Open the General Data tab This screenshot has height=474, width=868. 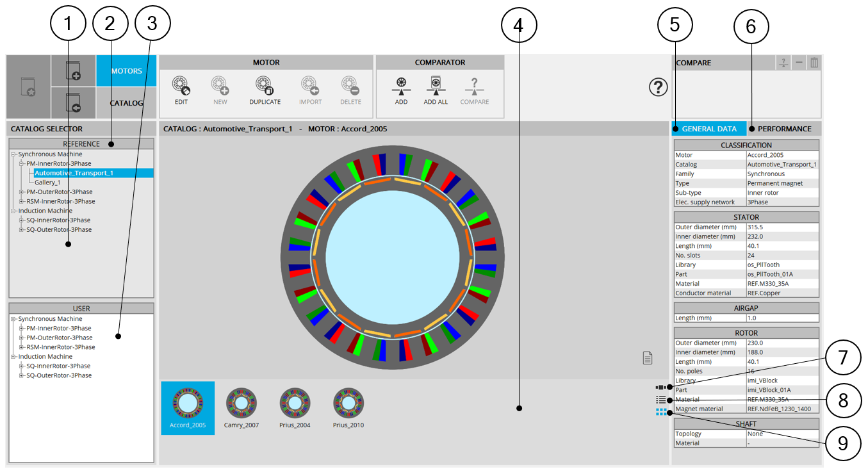[708, 129]
